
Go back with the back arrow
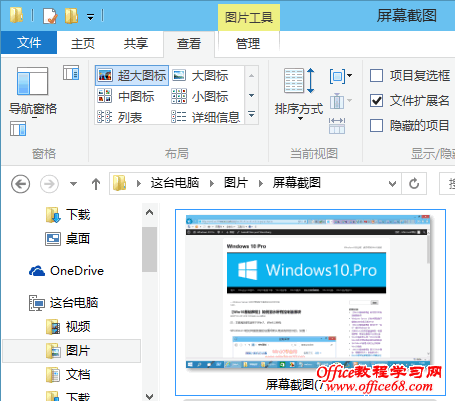[21, 184]
